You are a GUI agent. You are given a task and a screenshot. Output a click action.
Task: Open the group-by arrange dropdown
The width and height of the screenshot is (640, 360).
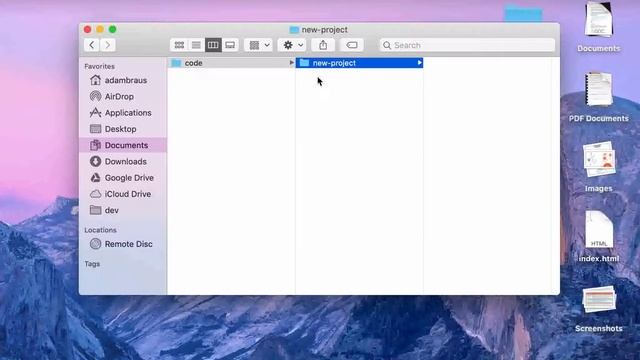click(x=259, y=45)
